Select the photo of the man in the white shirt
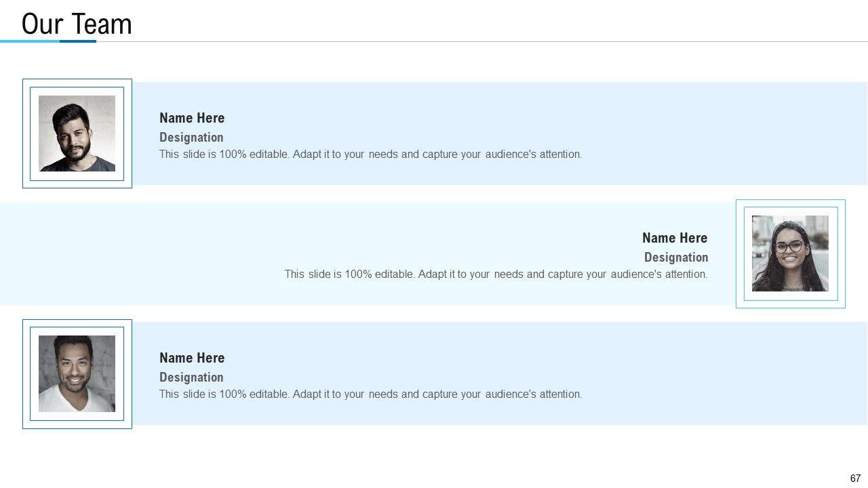 (77, 373)
